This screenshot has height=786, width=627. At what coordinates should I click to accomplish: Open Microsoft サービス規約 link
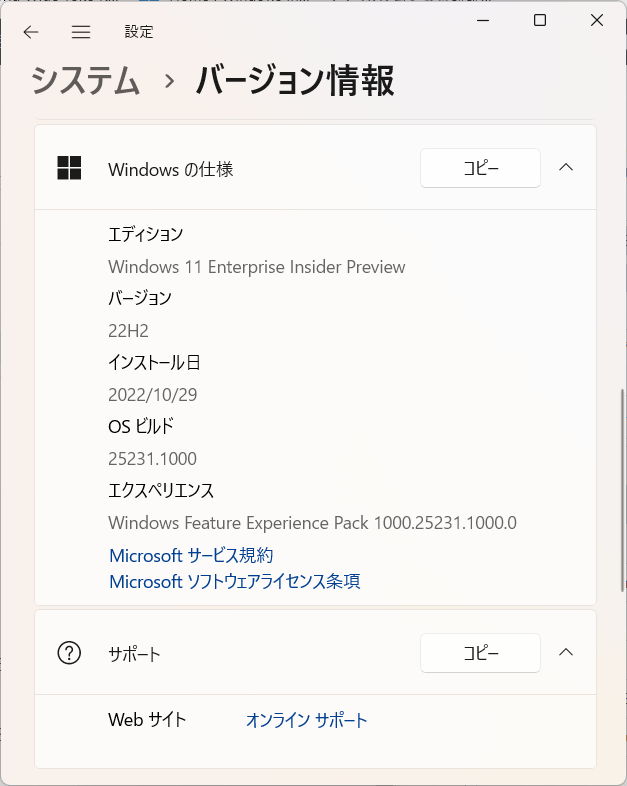(191, 555)
